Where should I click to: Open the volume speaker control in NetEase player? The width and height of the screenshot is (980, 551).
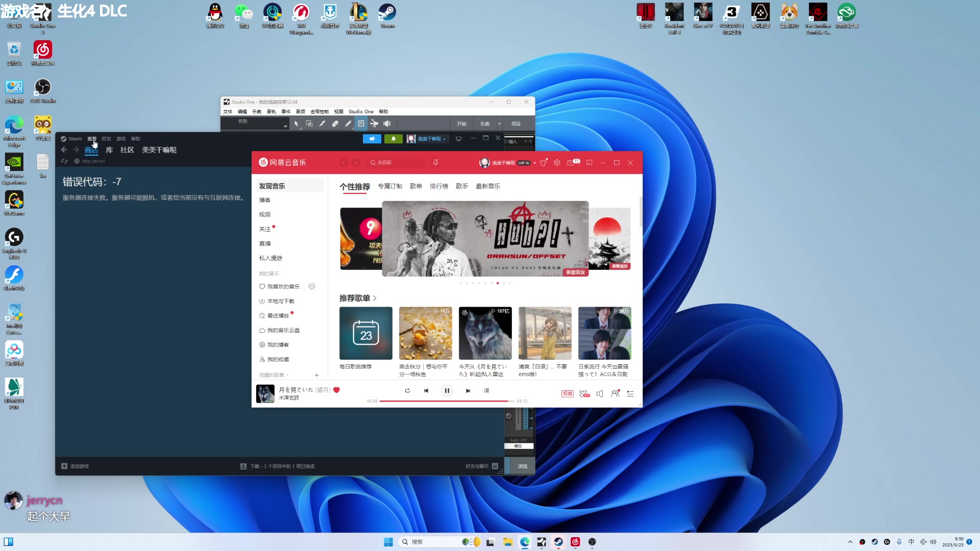(x=600, y=394)
